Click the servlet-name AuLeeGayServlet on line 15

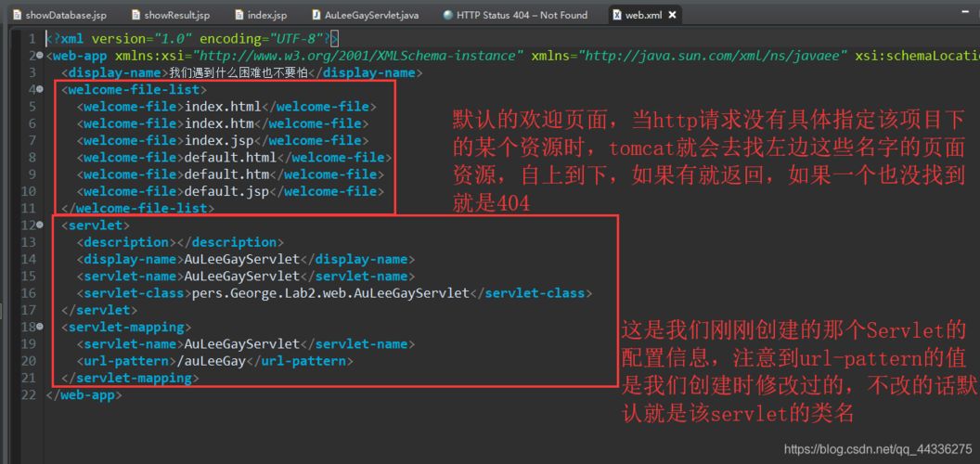242,276
